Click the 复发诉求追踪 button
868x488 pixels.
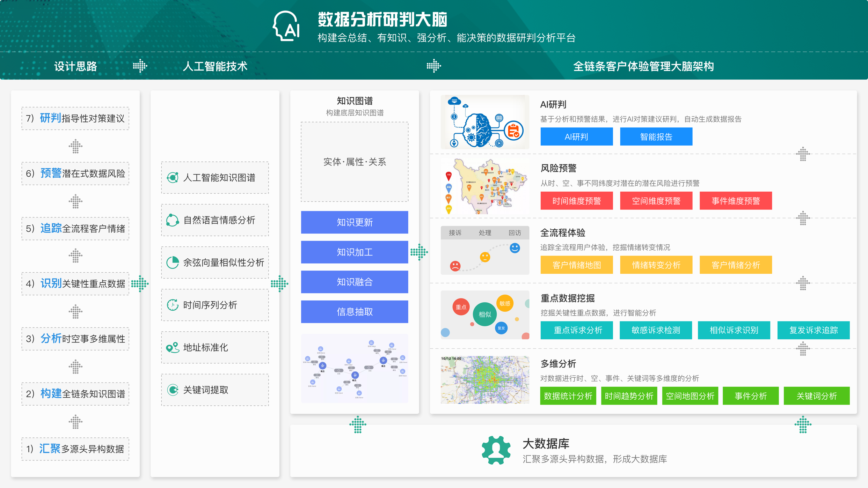pyautogui.click(x=814, y=330)
